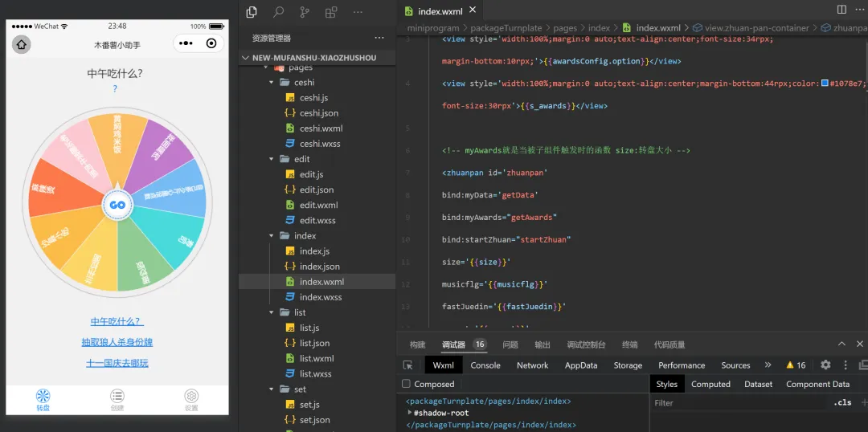Open the sidebar top more-actions ellipsis
868x432 pixels.
(x=358, y=11)
